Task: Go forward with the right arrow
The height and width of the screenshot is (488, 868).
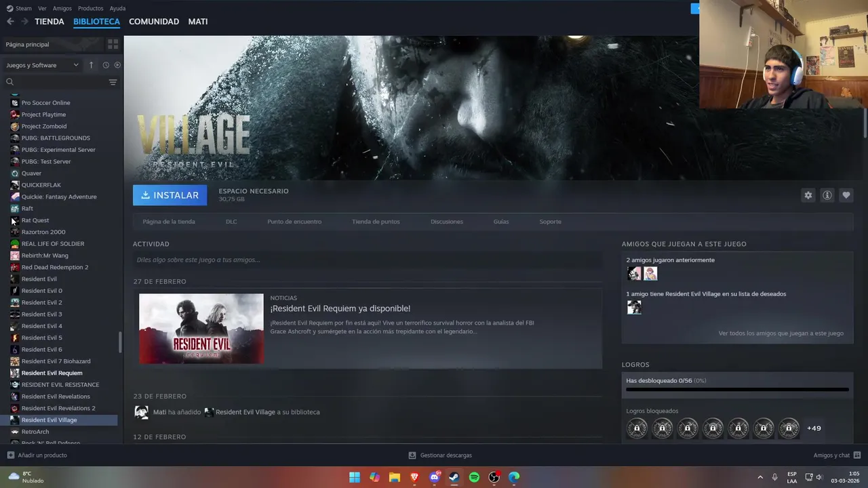Action: (x=24, y=22)
